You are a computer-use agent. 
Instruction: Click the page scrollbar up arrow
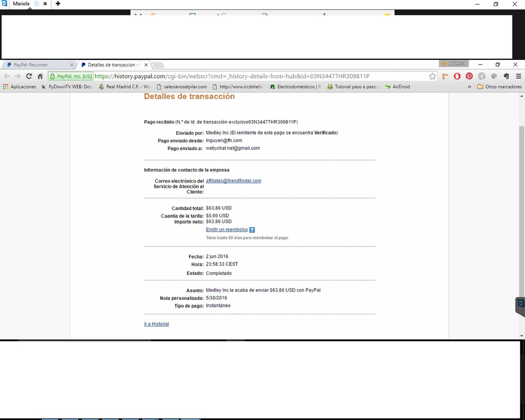tap(522, 97)
